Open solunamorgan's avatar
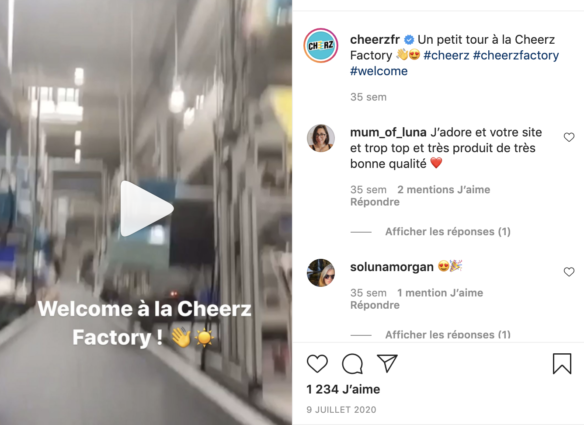 coord(321,273)
